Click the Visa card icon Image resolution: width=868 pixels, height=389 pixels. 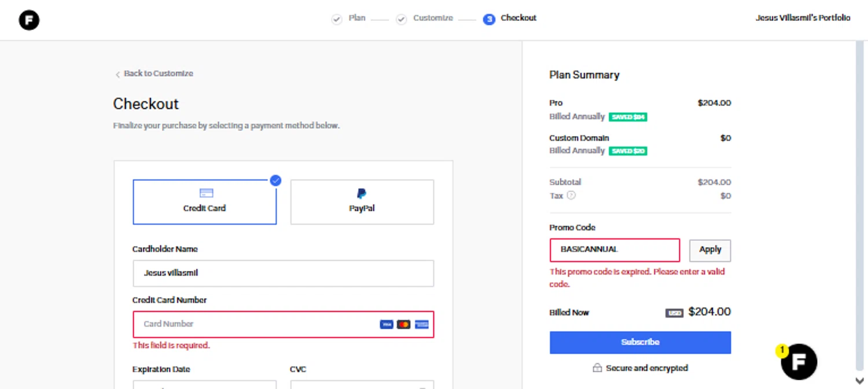point(386,324)
